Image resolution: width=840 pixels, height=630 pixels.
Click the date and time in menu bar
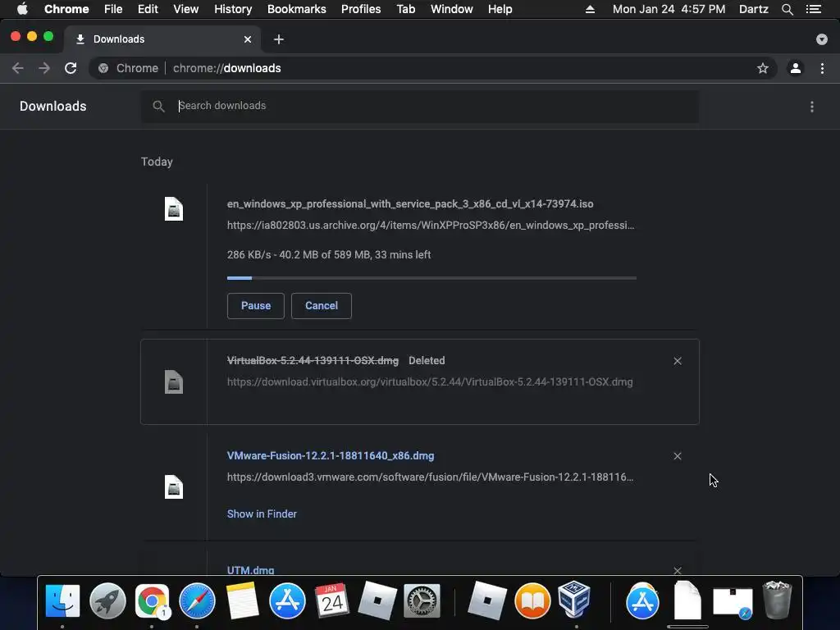coord(669,9)
